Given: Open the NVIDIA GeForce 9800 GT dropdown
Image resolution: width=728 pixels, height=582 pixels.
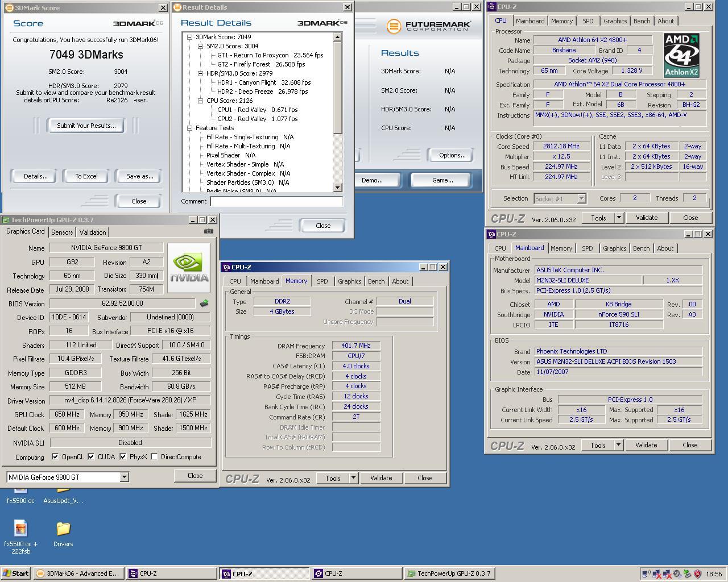Looking at the screenshot, I should click(124, 477).
